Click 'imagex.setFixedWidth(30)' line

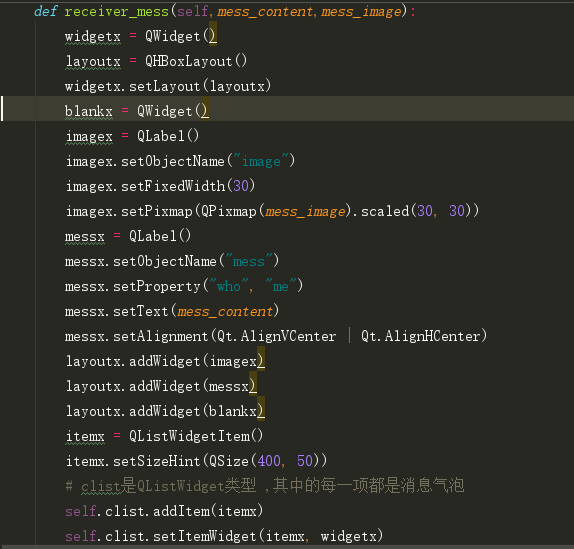pos(160,186)
